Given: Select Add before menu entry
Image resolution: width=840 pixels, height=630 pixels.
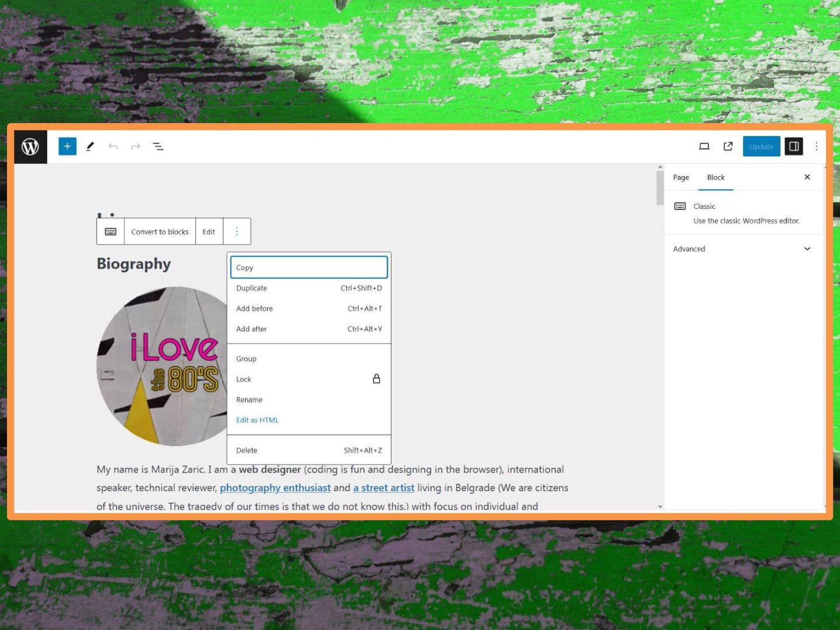Looking at the screenshot, I should click(x=309, y=309).
